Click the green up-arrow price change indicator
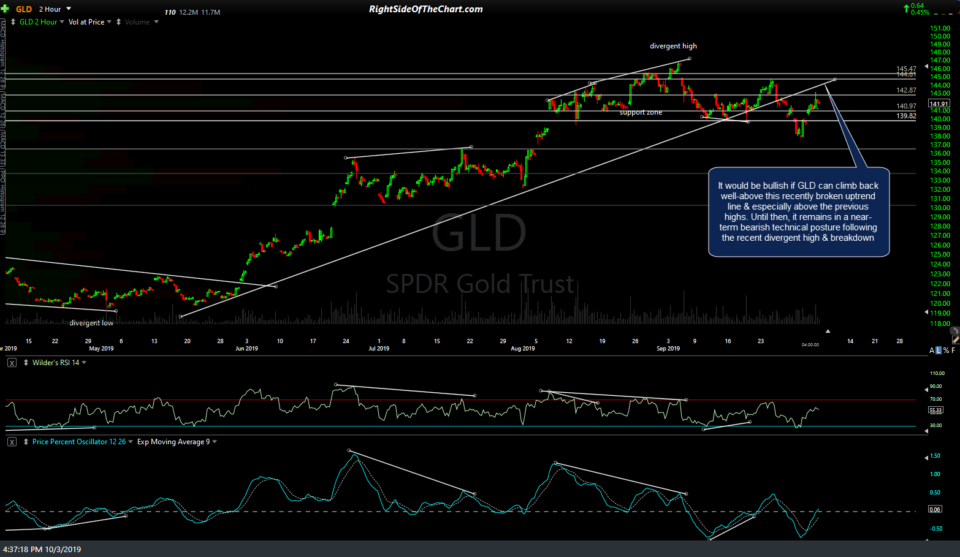This screenshot has width=960, height=557. coord(906,8)
